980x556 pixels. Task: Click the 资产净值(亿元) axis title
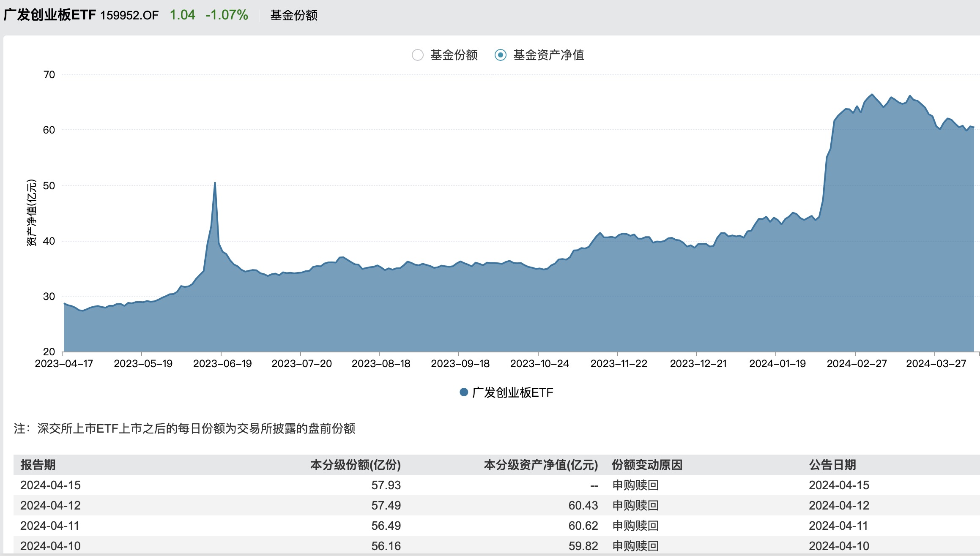32,213
